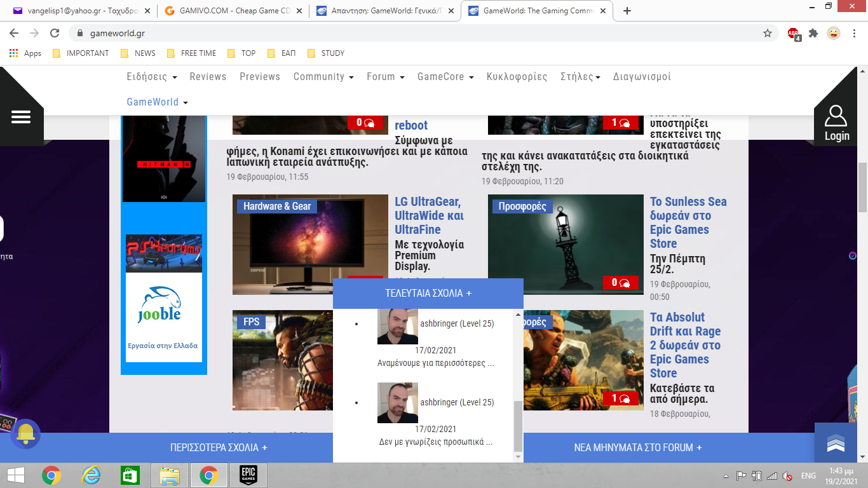Screen dimensions: 868x488
Task: Open the Hitman 3 banner image
Action: (164, 159)
